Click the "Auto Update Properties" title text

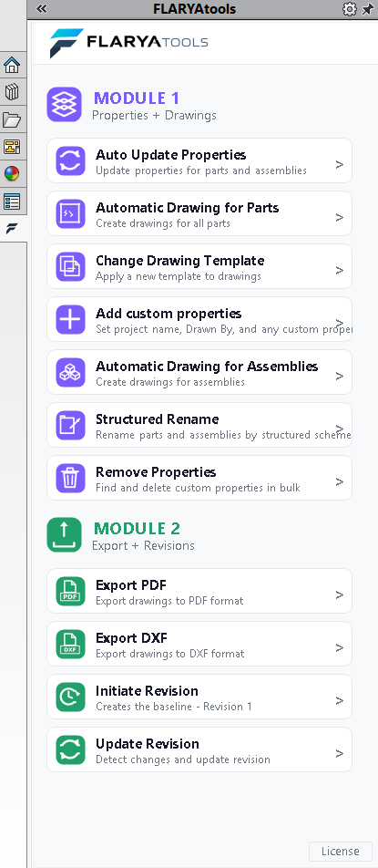170,155
